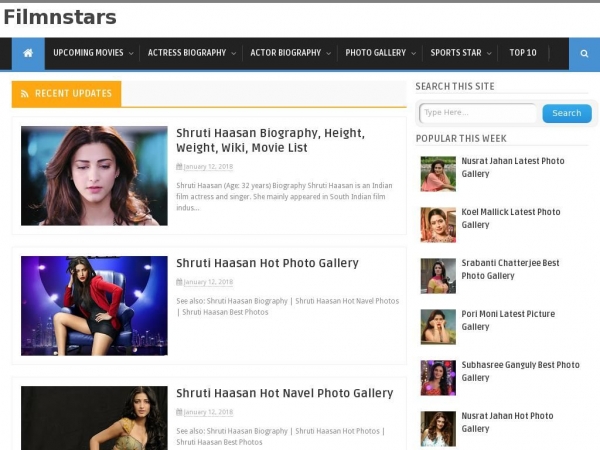This screenshot has height=450, width=600.
Task: Open Koel Mallick Latest Photo Gallery link
Action: tap(511, 218)
